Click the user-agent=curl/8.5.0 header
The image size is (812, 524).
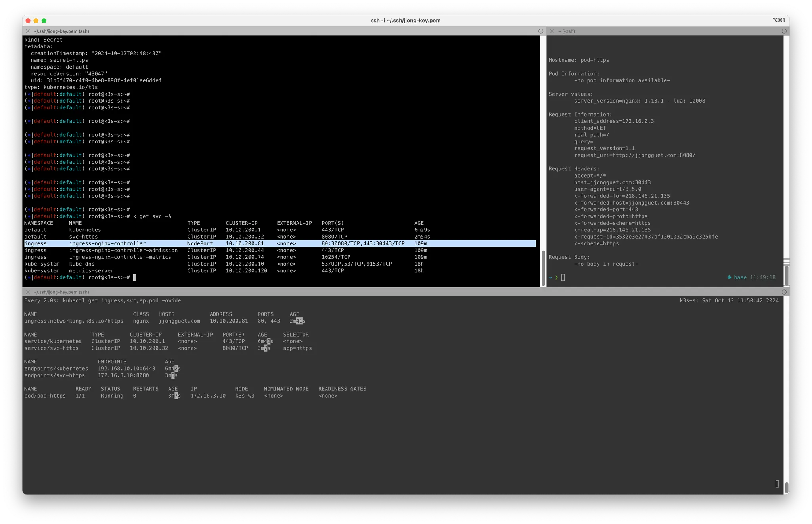(608, 189)
